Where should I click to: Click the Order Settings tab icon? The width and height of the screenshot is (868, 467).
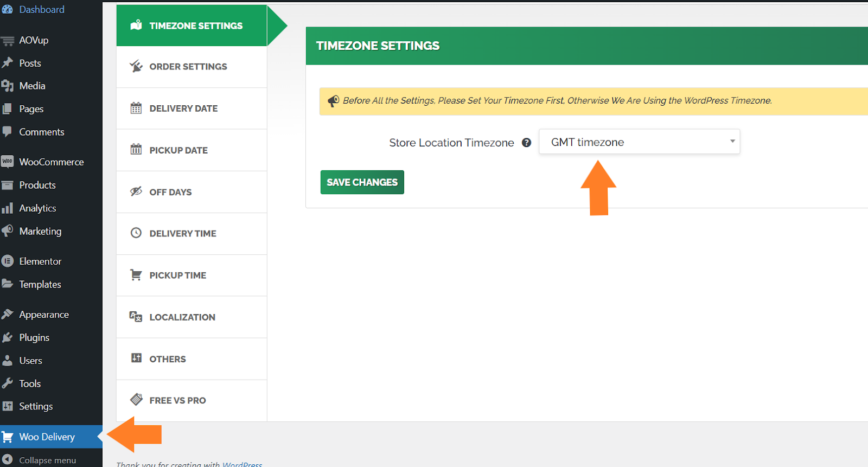136,66
